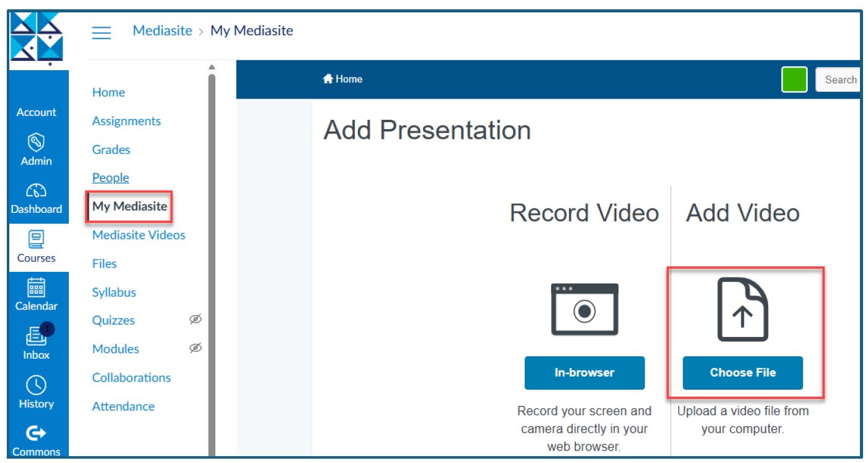Collapse course menu with hamburger icon
This screenshot has width=868, height=463.
pos(102,32)
